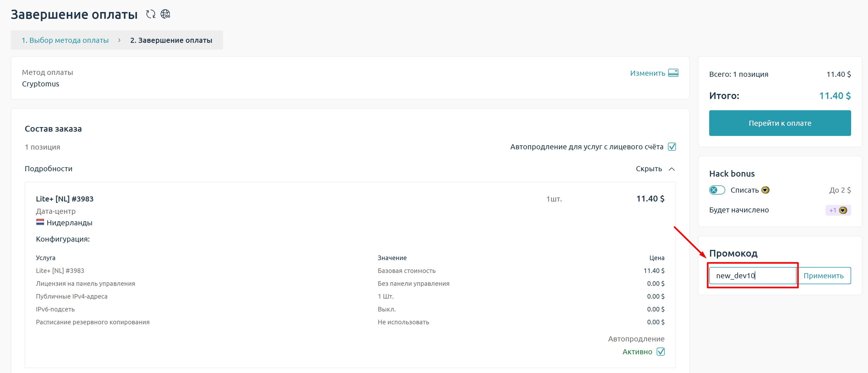
Task: Click the Netherlands flag icon
Action: pos(40,222)
